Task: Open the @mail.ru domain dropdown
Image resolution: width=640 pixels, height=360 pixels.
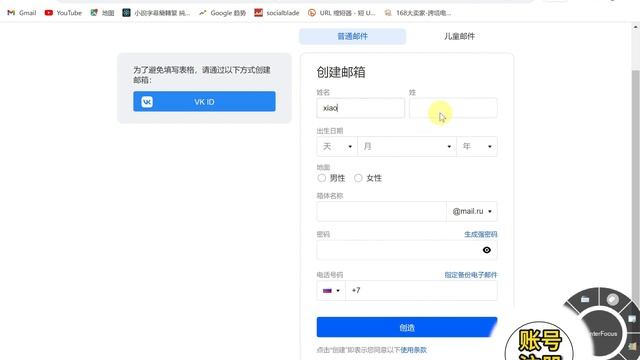Action: pos(472,211)
